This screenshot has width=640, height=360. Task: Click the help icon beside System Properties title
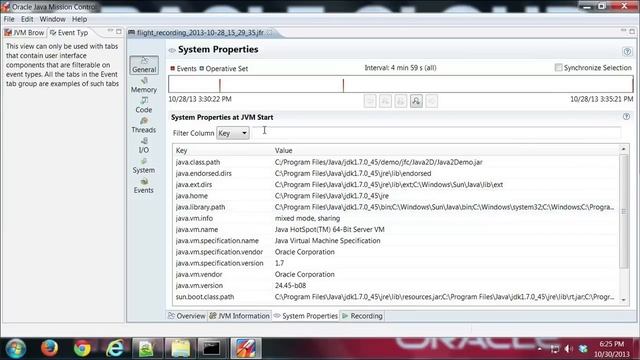[x=627, y=51]
